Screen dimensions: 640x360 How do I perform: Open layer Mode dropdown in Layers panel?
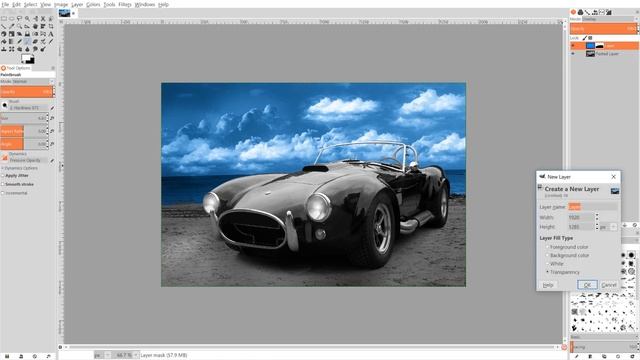click(x=610, y=19)
